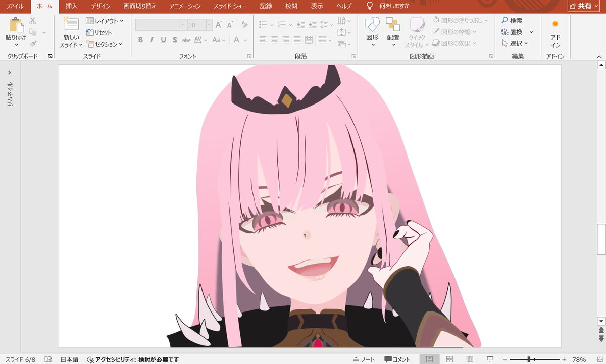Open the Select (選択) dropdown
This screenshot has height=364, width=606.
(515, 44)
